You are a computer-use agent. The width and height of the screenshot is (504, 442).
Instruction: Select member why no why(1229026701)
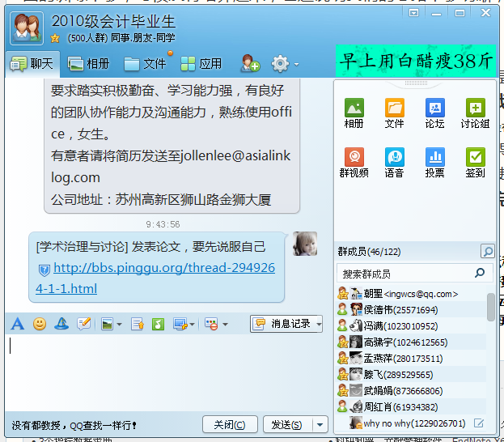click(x=411, y=423)
